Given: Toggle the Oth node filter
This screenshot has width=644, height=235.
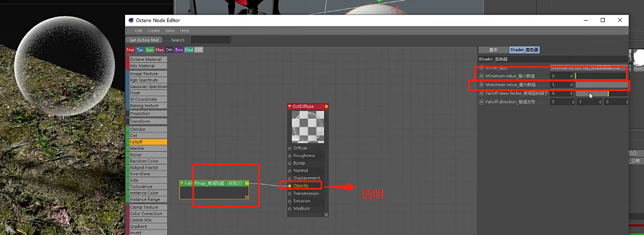Looking at the screenshot, I should [170, 50].
